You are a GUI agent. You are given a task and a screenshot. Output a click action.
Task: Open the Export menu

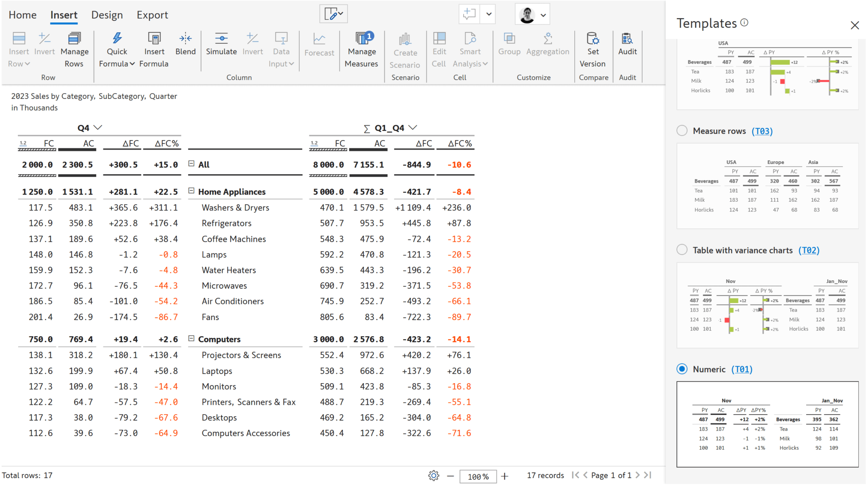pos(152,14)
